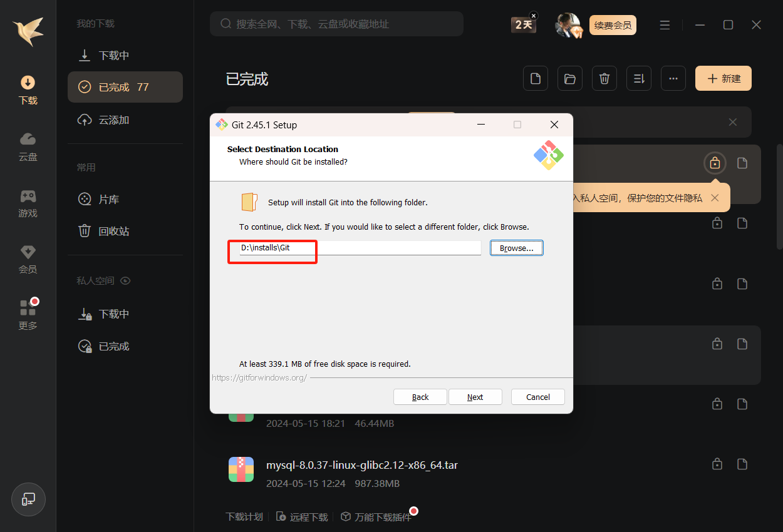The width and height of the screenshot is (783, 532).
Task: Open the hamburger main menu
Action: [665, 25]
